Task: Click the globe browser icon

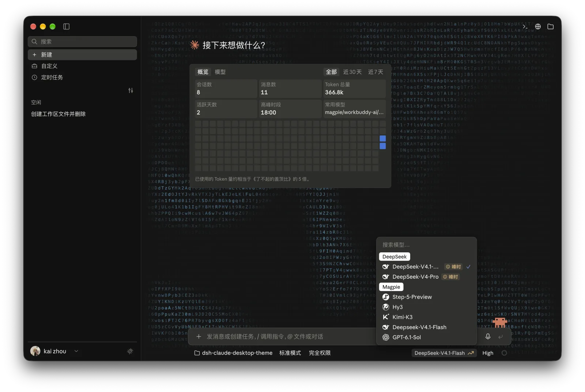Action: 538,26
